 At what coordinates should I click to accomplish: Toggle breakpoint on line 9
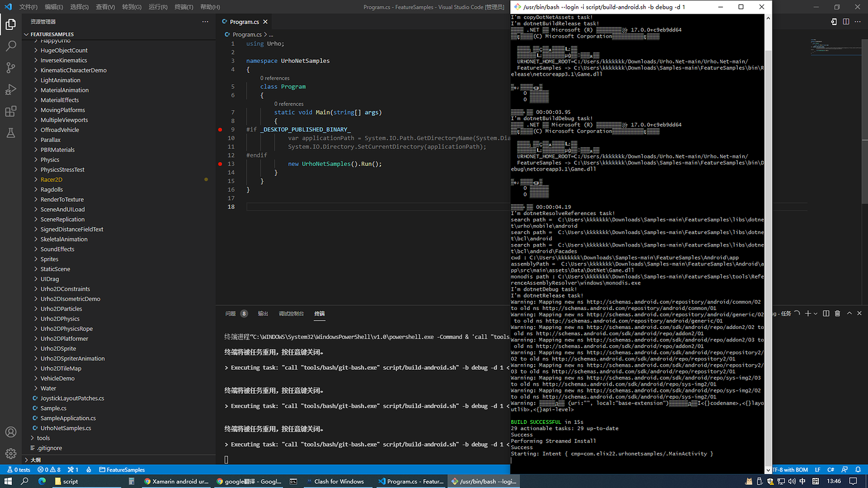click(x=220, y=130)
